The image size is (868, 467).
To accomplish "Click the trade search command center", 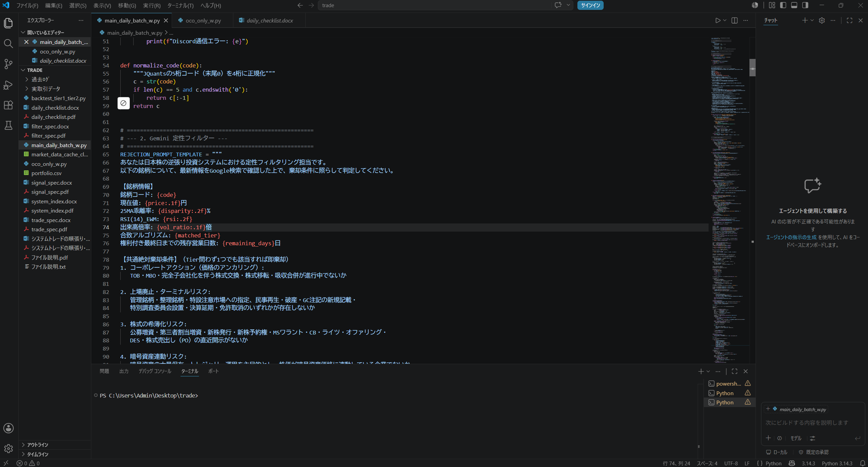I will pos(435,5).
